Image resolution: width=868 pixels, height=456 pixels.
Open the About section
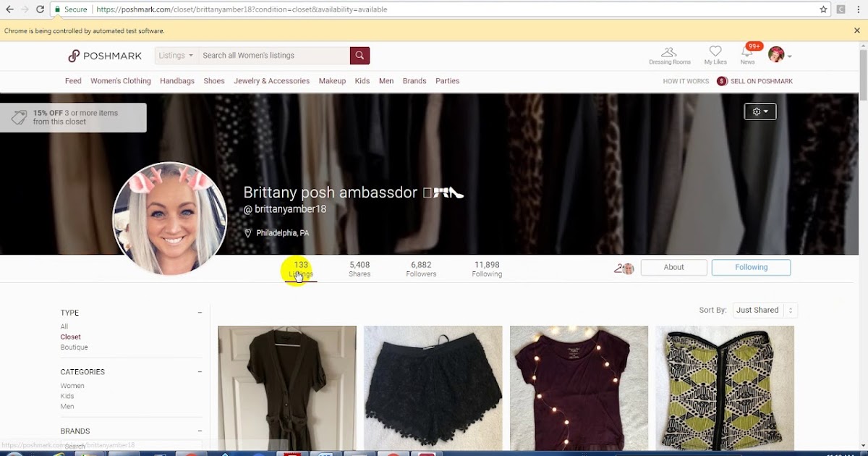[673, 267]
